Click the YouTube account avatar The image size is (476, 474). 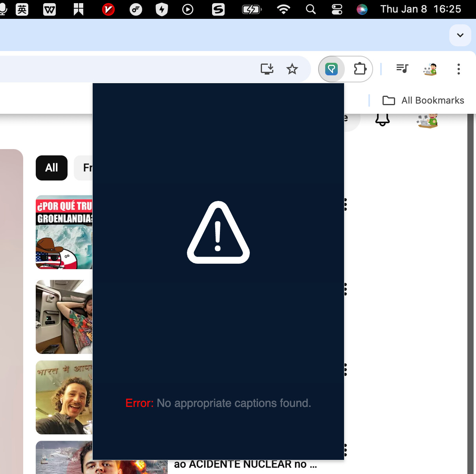(x=427, y=120)
